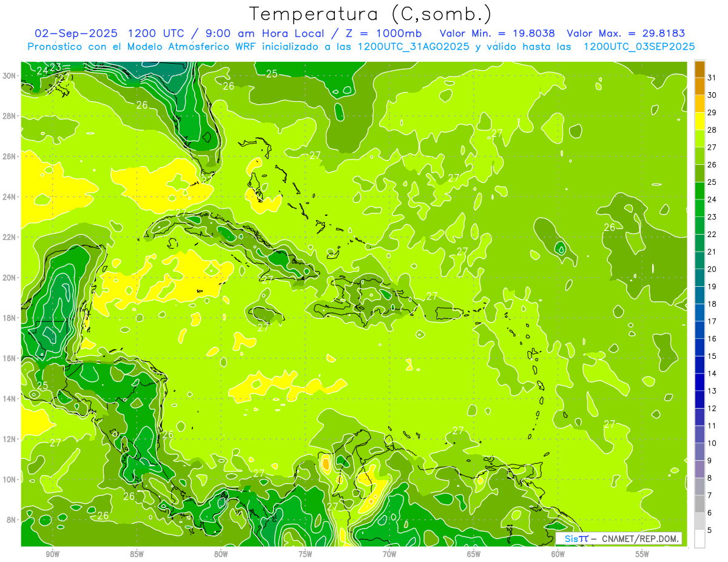
Task: Click the legend scale label 31
Action: coord(712,77)
